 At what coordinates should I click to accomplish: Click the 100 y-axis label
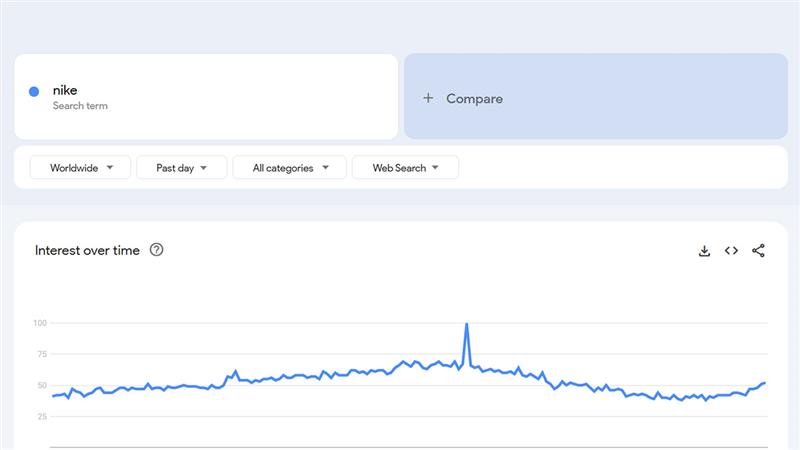click(x=40, y=323)
